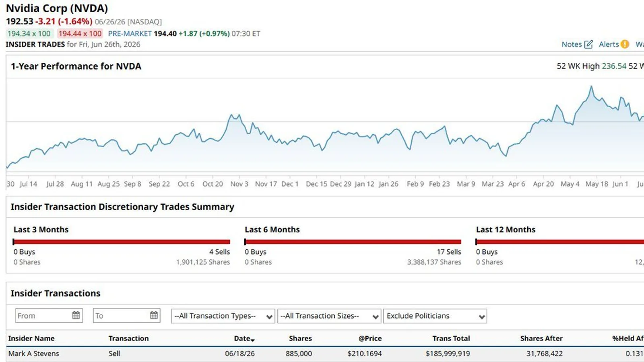Click the 06/18/26 date cell
This screenshot has width=644, height=362.
(x=240, y=354)
